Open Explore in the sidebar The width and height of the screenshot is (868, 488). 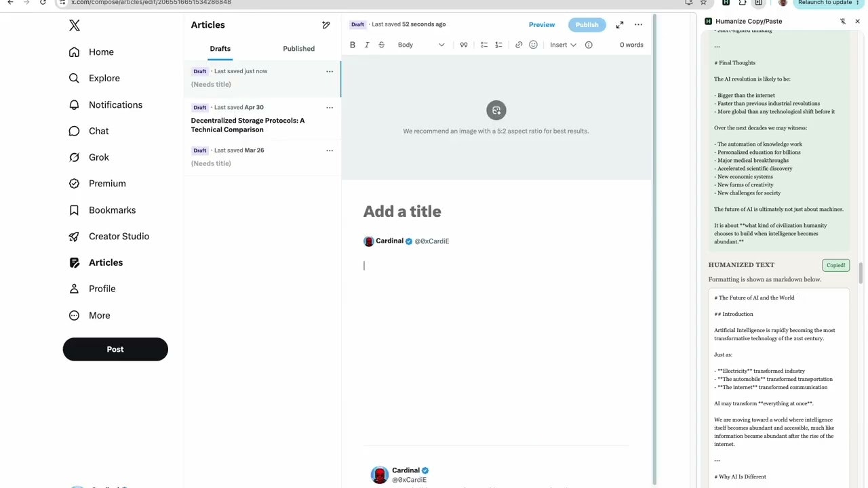(94, 78)
